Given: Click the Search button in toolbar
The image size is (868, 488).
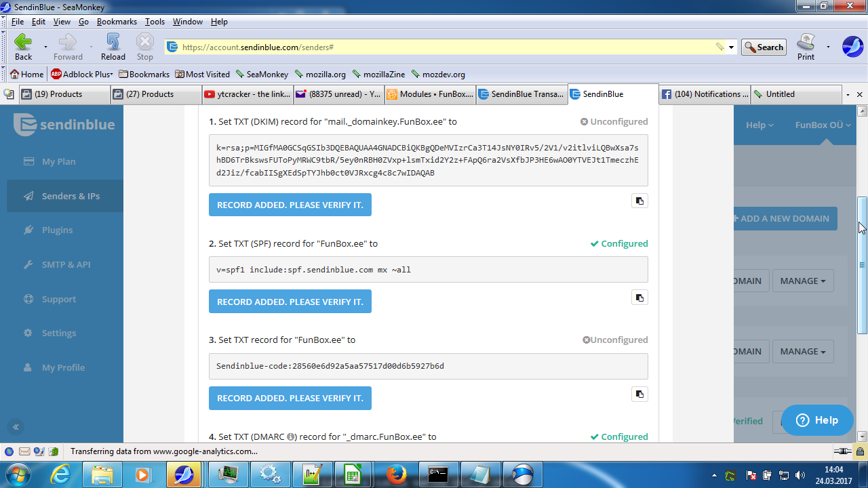Looking at the screenshot, I should point(764,47).
